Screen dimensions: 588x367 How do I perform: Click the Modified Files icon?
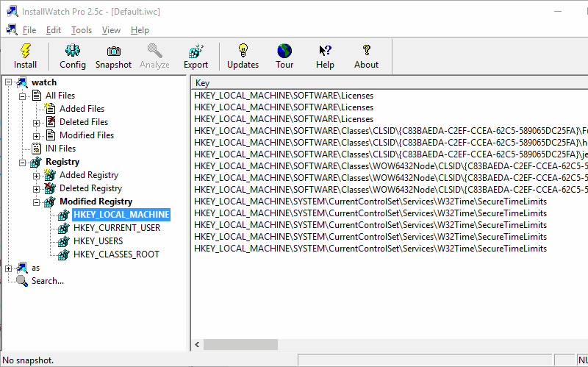click(x=50, y=135)
